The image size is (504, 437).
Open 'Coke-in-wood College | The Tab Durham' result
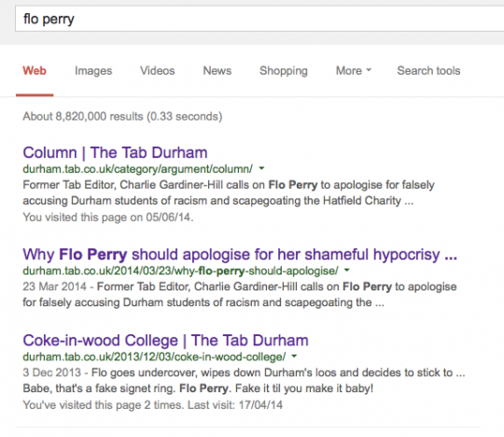pos(165,340)
